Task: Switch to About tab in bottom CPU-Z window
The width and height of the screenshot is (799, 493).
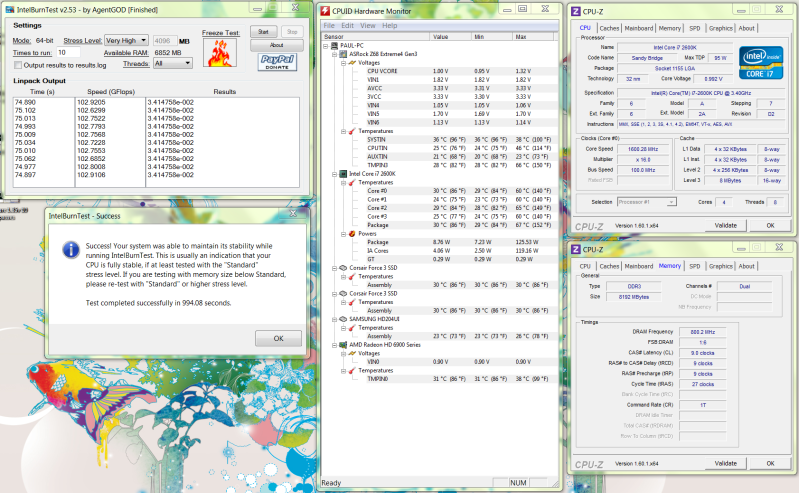Action: click(747, 266)
